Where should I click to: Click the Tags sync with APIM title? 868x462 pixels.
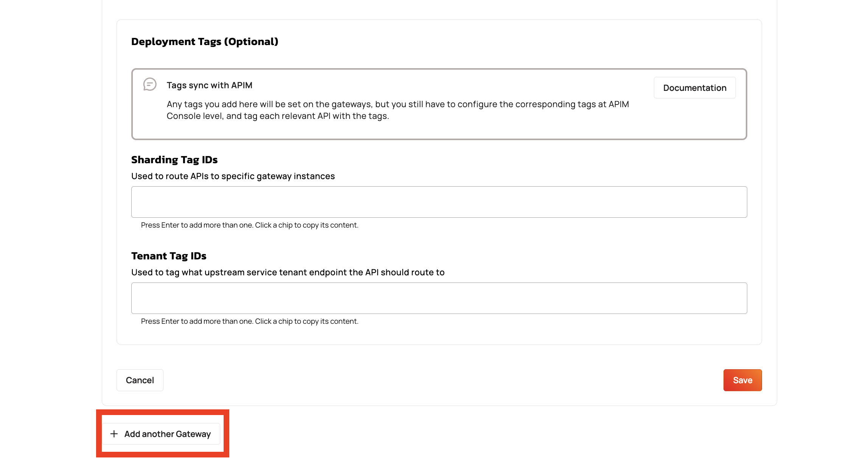[209, 85]
